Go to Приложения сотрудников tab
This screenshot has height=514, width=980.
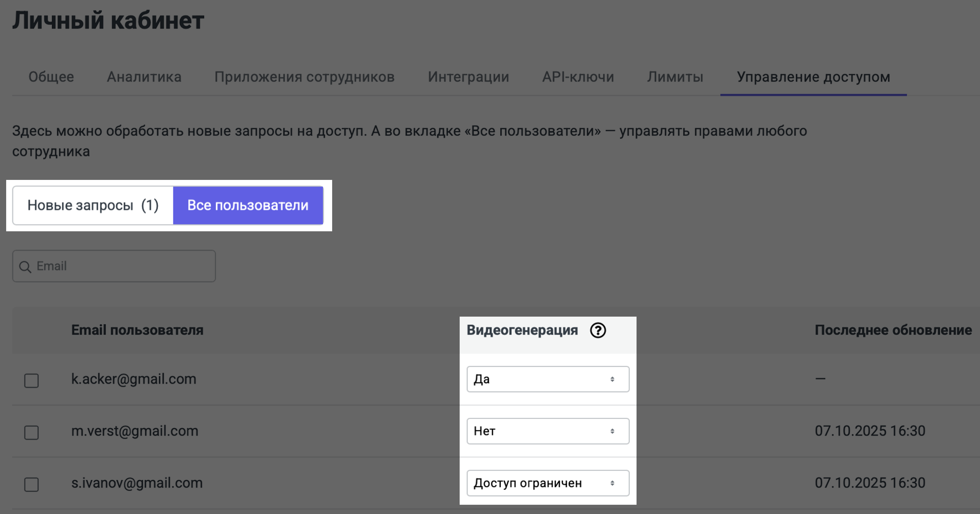[304, 77]
